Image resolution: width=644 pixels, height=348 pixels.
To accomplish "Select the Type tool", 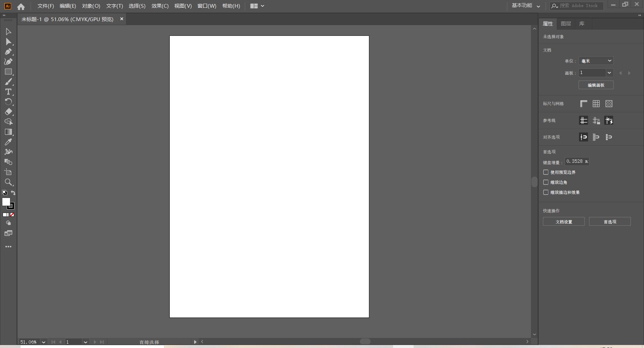I will click(8, 92).
